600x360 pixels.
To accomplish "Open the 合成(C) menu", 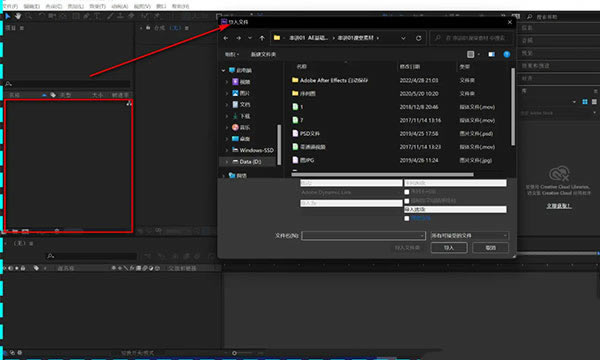I will (54, 7).
